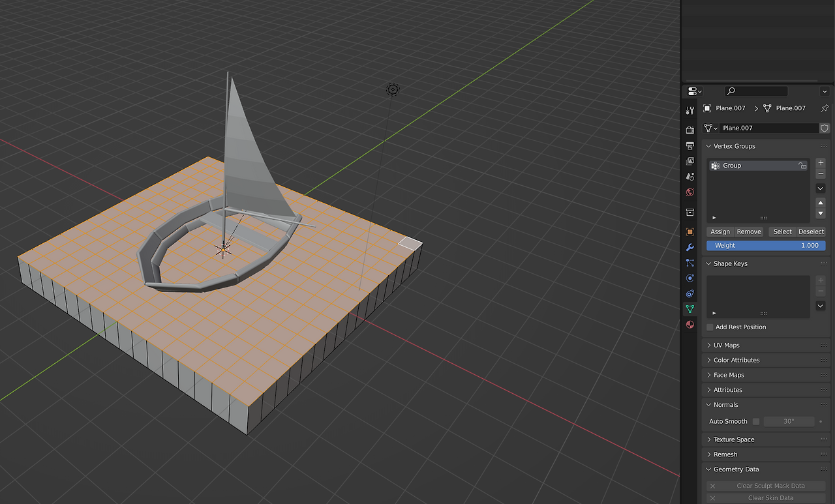The width and height of the screenshot is (835, 504).
Task: Click the Assign button
Action: pyautogui.click(x=720, y=231)
